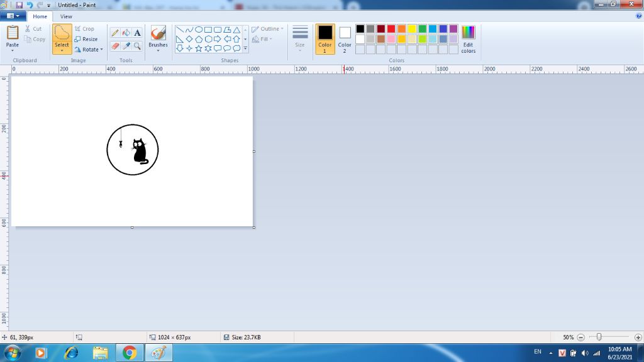Switch to the Home ribbon tab
Screen dimensions: 644x362
click(x=40, y=16)
